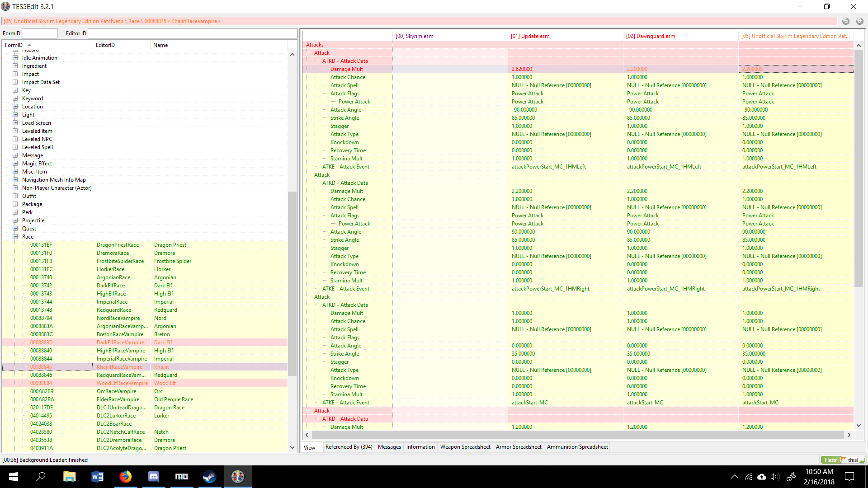This screenshot has height=488, width=868.
Task: Open the volume control tray icon
Action: click(x=775, y=477)
